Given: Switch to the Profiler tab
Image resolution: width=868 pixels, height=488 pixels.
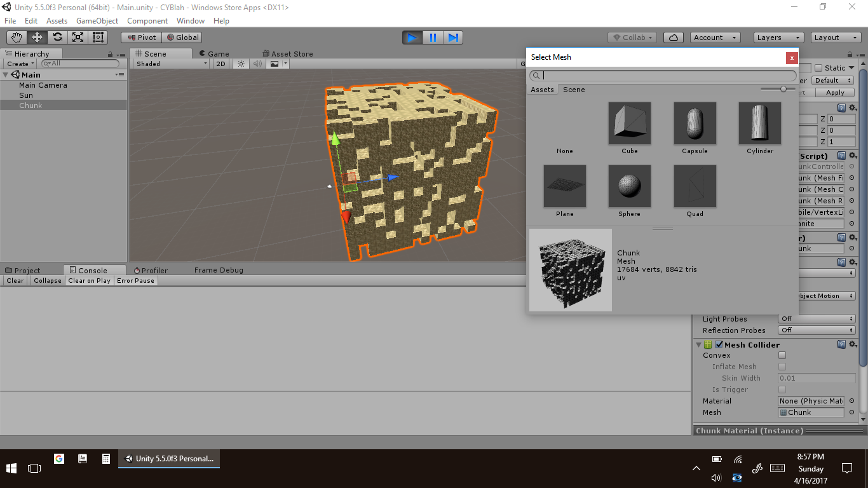Looking at the screenshot, I should 150,270.
